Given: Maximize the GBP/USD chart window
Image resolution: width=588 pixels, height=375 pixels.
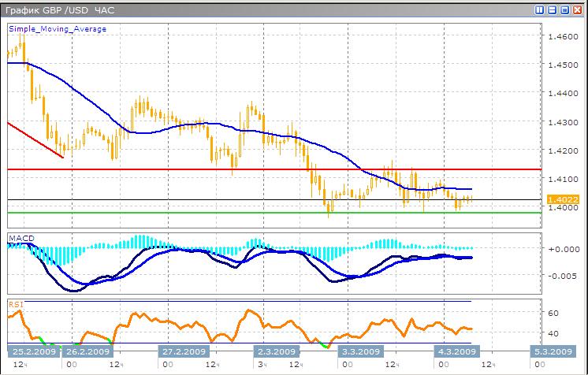Looking at the screenshot, I should coord(564,10).
